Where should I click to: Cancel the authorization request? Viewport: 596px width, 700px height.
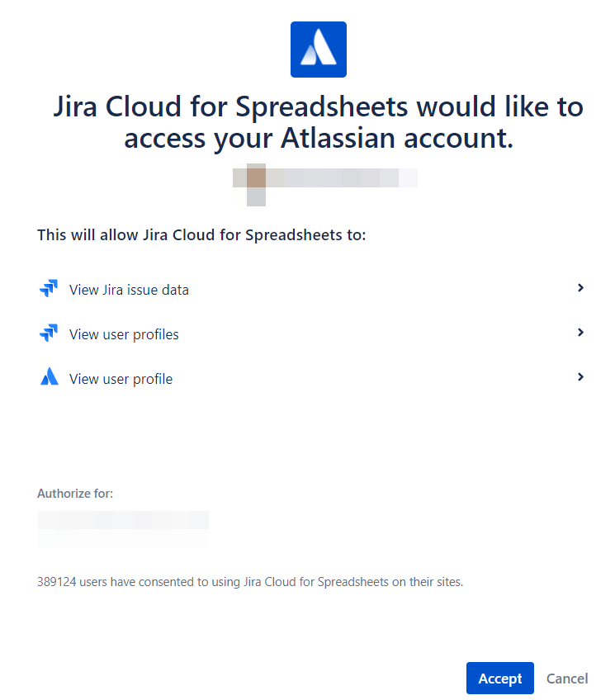567,678
